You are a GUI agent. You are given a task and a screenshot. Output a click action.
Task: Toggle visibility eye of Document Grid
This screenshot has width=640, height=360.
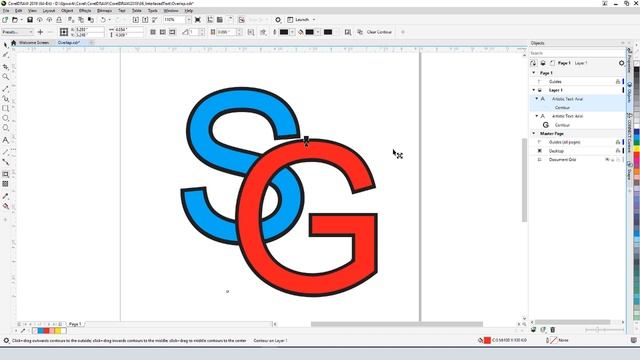tap(607, 160)
